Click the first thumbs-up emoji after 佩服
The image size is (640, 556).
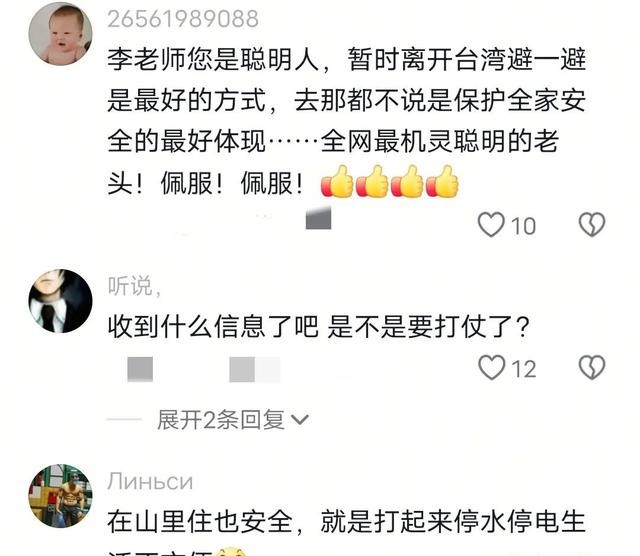[337, 182]
